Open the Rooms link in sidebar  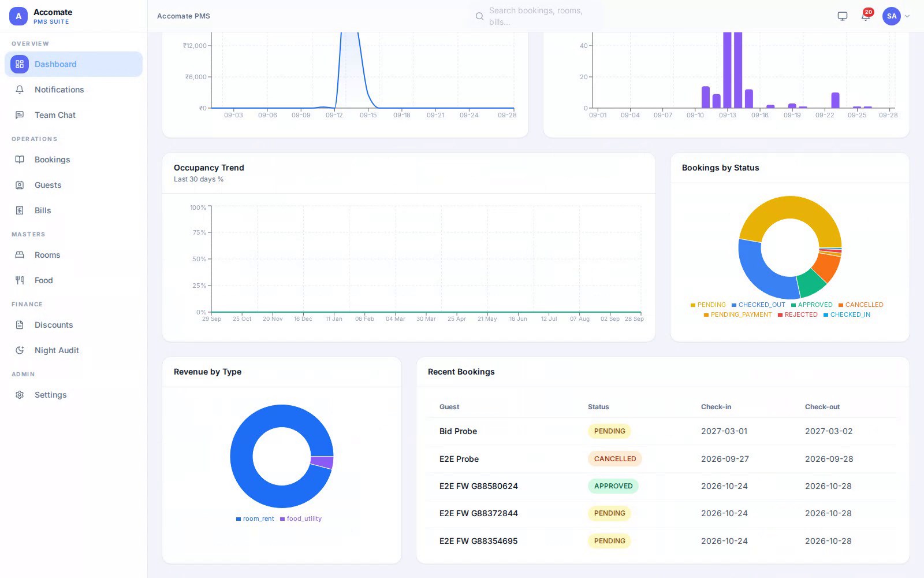(x=73, y=255)
